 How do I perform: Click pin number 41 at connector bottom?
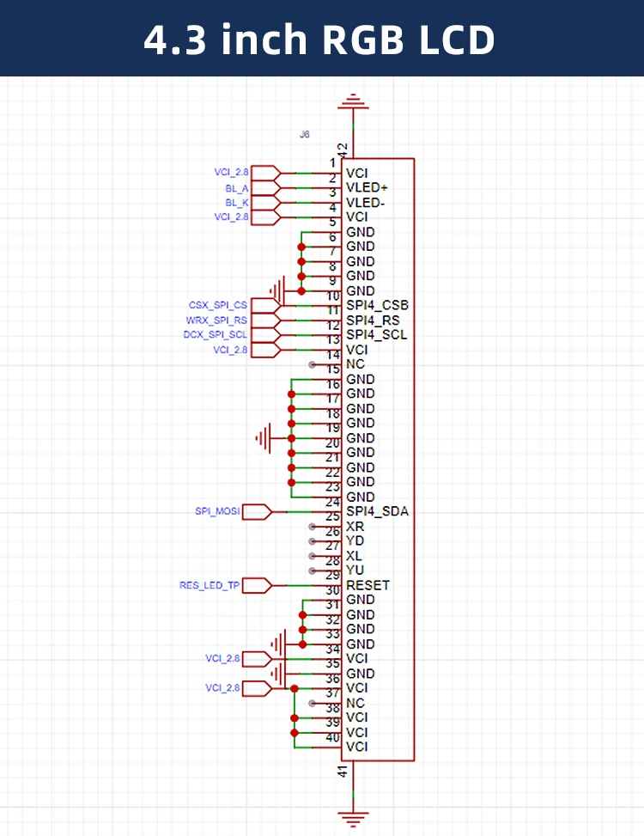pyautogui.click(x=343, y=771)
